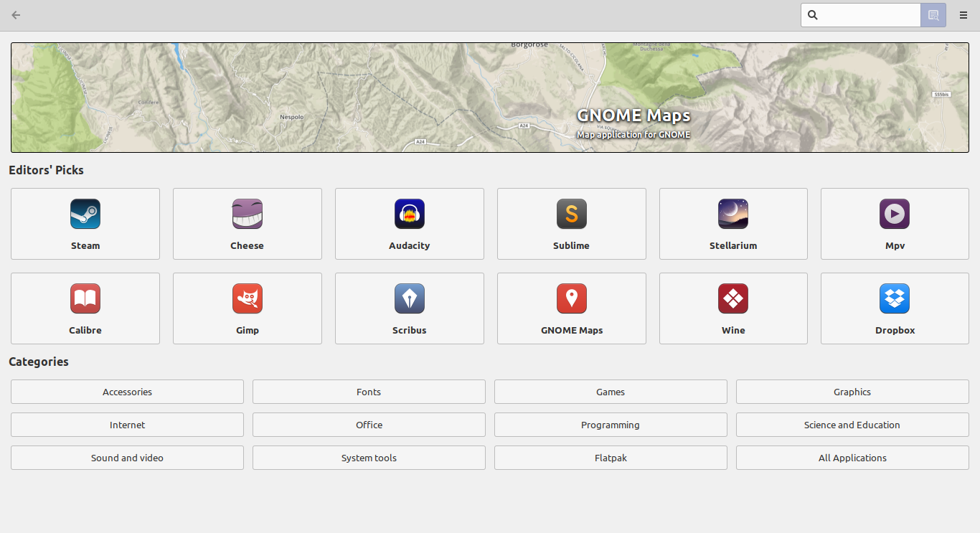Open the Sublime app tile

572,224
